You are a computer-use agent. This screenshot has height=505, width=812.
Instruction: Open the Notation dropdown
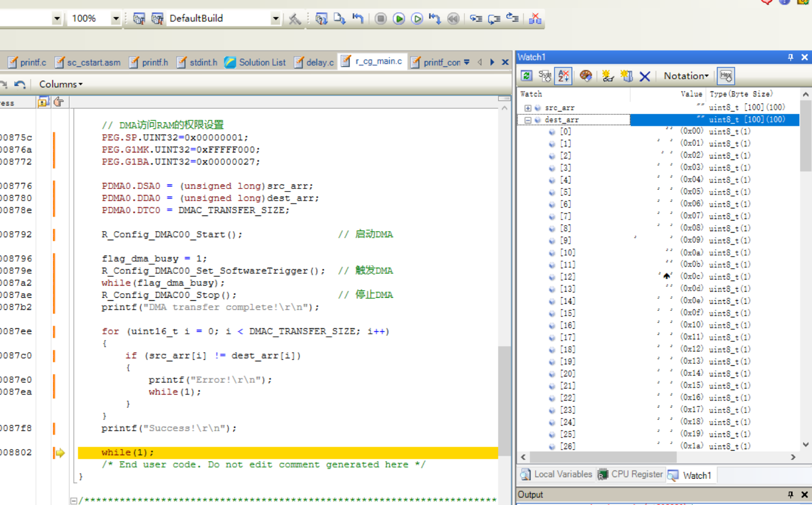[x=686, y=76]
